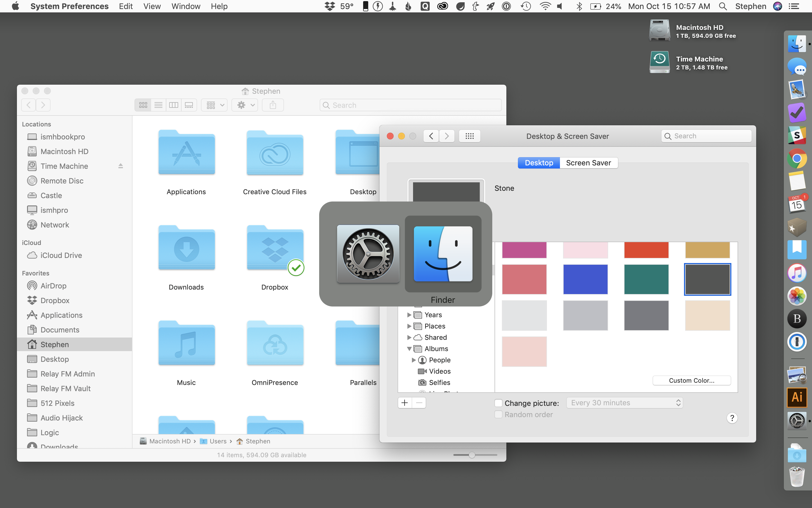Open Google Chrome in the Dock
The image size is (812, 508).
(x=797, y=158)
